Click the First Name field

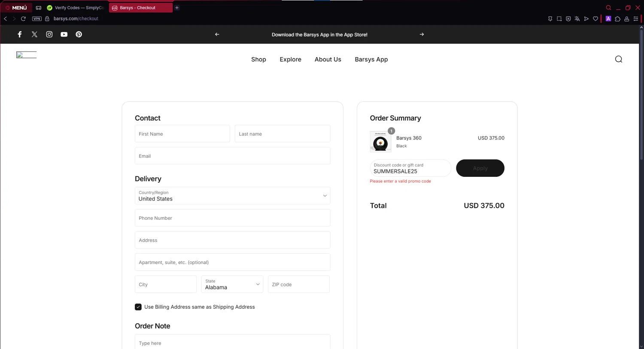[x=182, y=134]
